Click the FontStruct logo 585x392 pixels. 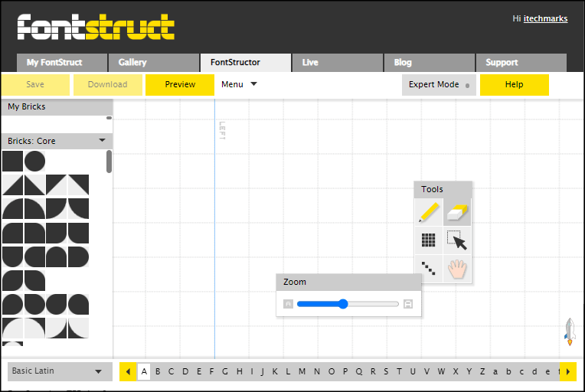(96, 27)
